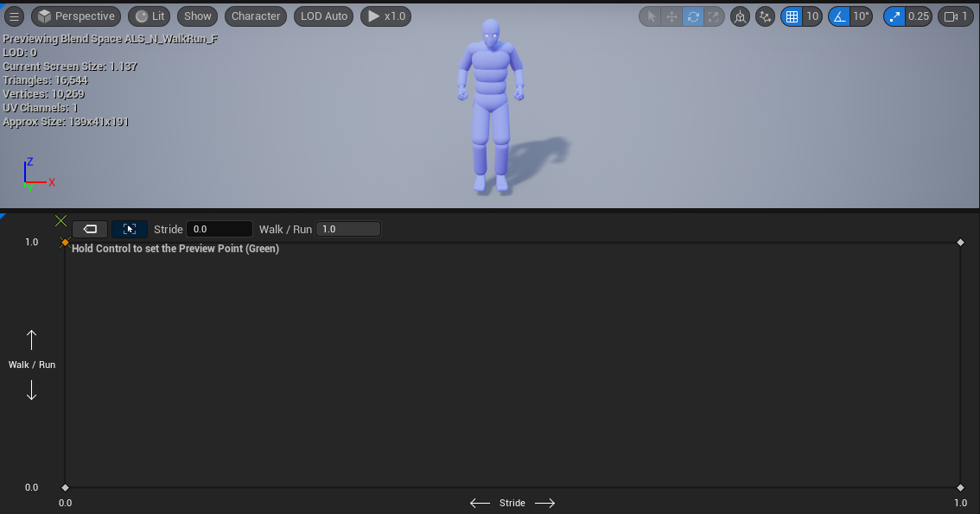This screenshot has height=514, width=980.
Task: Open the Lit view mode dropdown
Action: (x=150, y=16)
